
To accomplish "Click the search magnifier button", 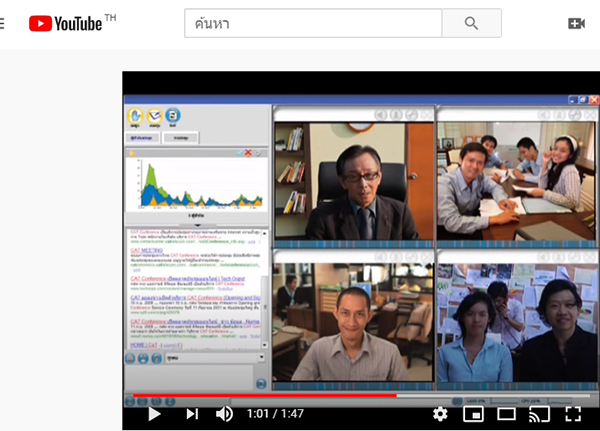I will pyautogui.click(x=471, y=23).
